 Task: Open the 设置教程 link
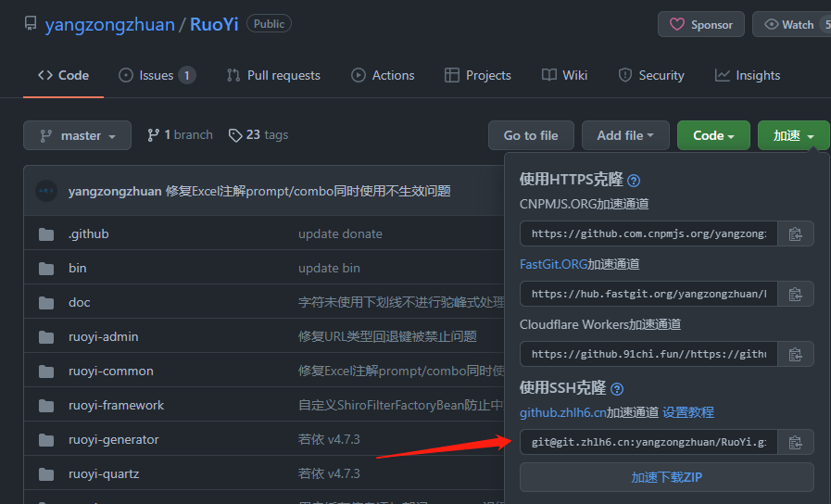point(688,412)
